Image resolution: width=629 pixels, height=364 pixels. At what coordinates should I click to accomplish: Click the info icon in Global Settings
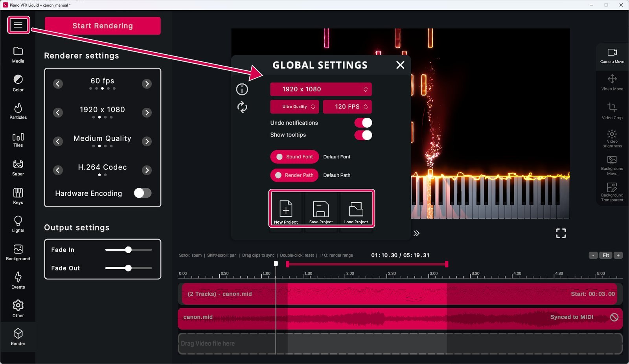[x=242, y=89]
